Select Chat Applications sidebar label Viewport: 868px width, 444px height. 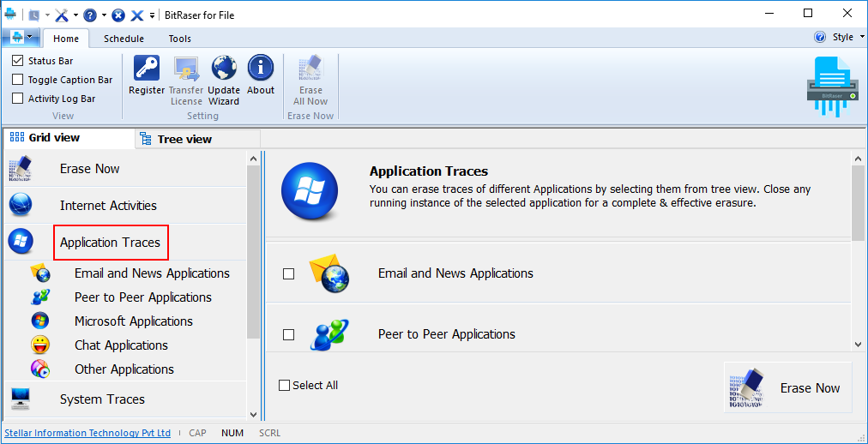click(121, 345)
